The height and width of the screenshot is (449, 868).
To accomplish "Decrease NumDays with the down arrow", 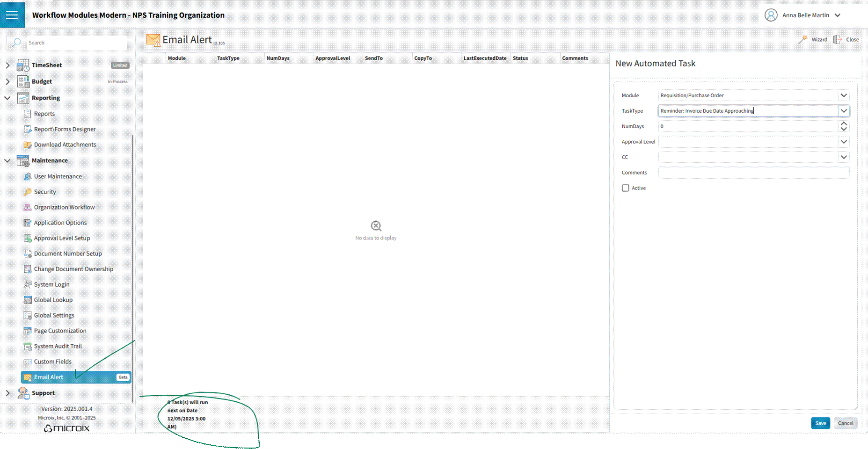I will 844,129.
